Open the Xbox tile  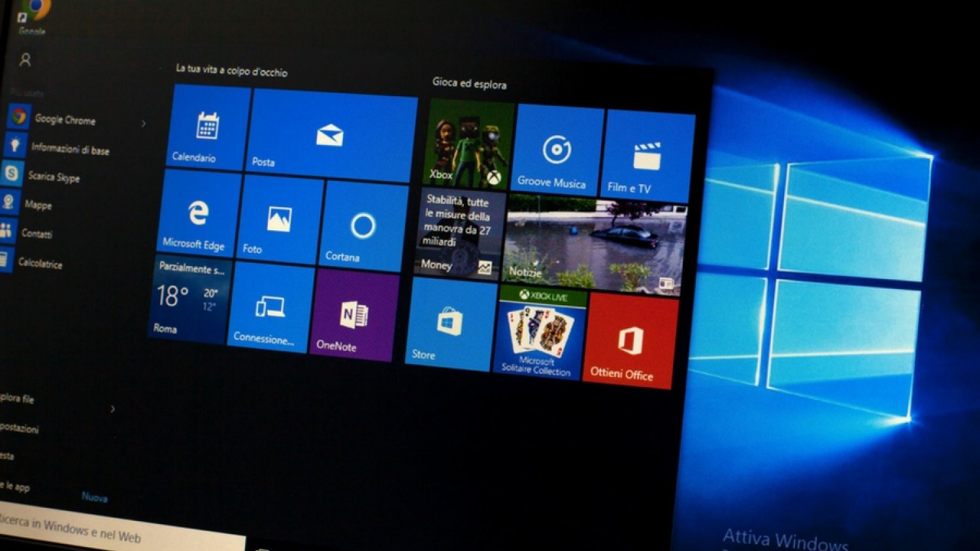pyautogui.click(x=469, y=144)
